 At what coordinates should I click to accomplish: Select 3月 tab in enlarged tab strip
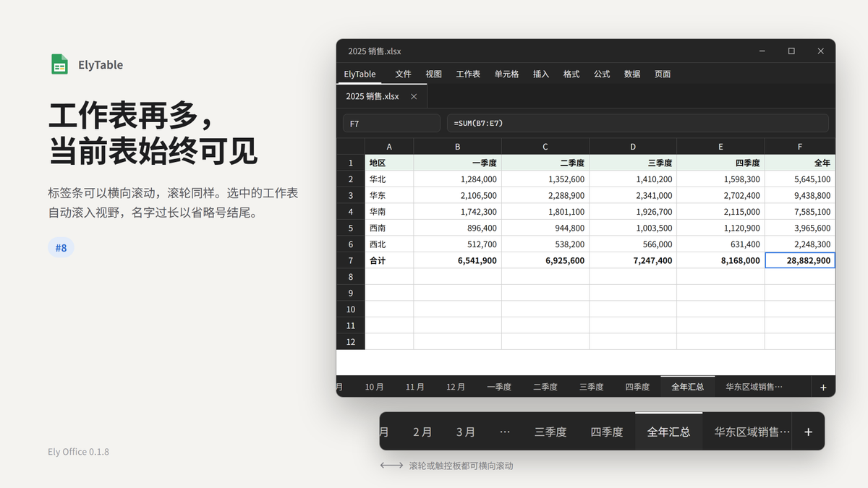[466, 432]
